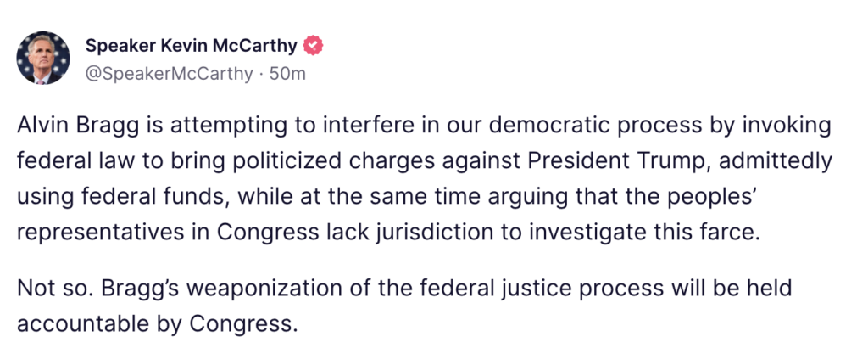Open the Speaker Kevin McCarthy display name
Viewport: 868px width, 348px height.
click(x=192, y=46)
